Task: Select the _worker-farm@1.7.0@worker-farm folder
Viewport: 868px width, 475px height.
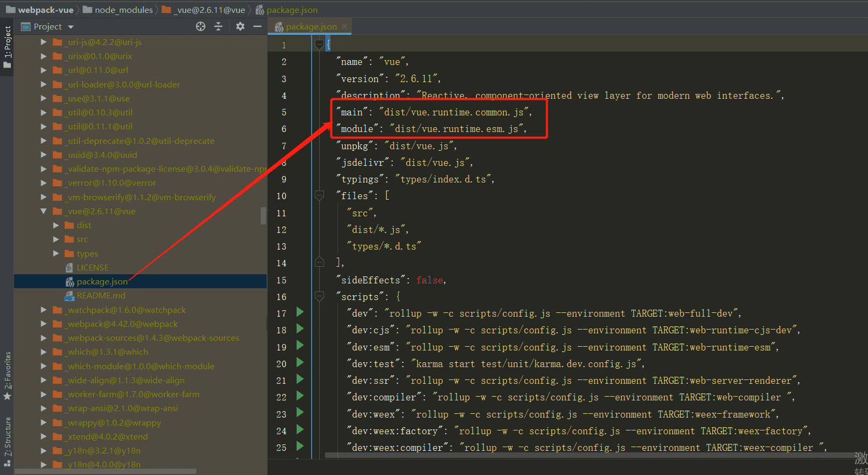Action: click(132, 394)
